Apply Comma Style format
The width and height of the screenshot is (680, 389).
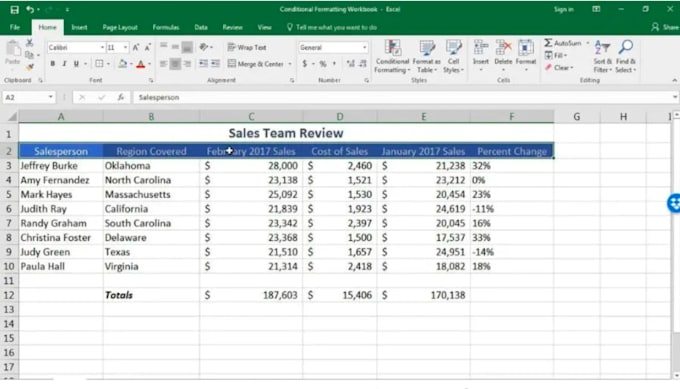pos(334,64)
